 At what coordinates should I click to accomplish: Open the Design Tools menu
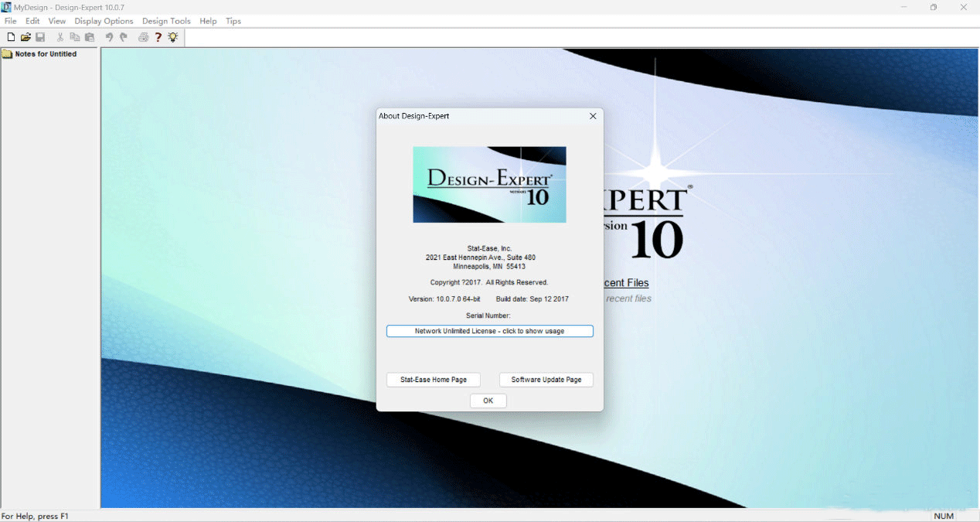click(x=166, y=21)
